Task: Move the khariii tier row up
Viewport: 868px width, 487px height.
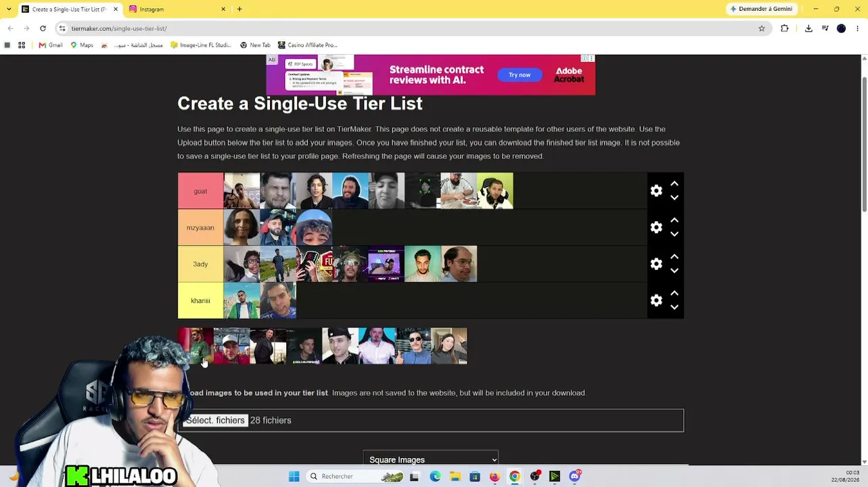Action: (x=675, y=293)
